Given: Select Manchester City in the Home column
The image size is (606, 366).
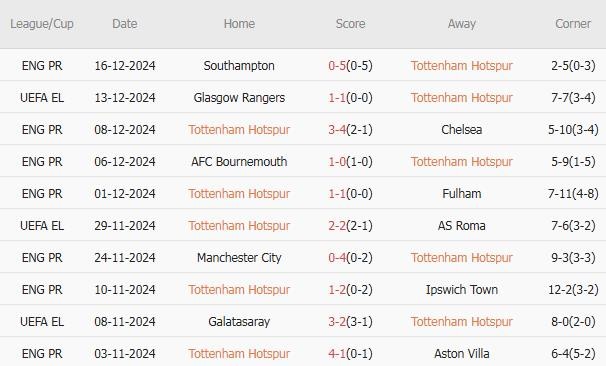Looking at the screenshot, I should click(239, 258).
